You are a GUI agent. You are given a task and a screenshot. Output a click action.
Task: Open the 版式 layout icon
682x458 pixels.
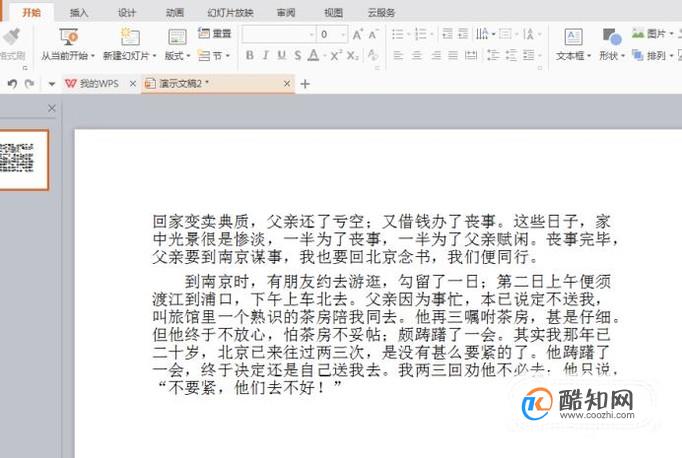pos(177,37)
